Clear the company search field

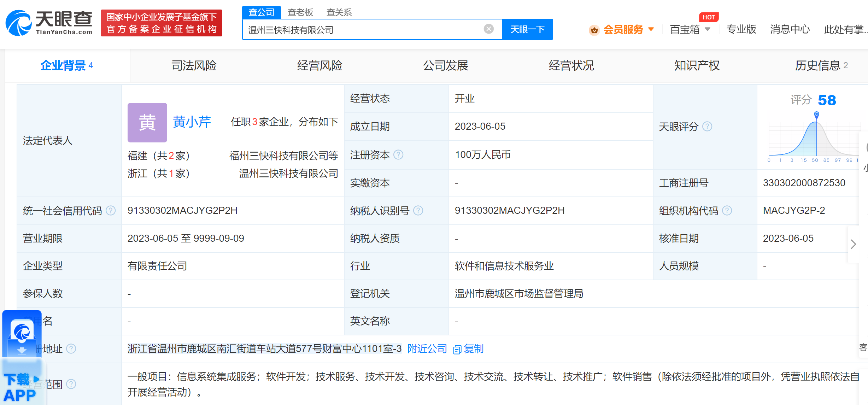[x=488, y=29]
